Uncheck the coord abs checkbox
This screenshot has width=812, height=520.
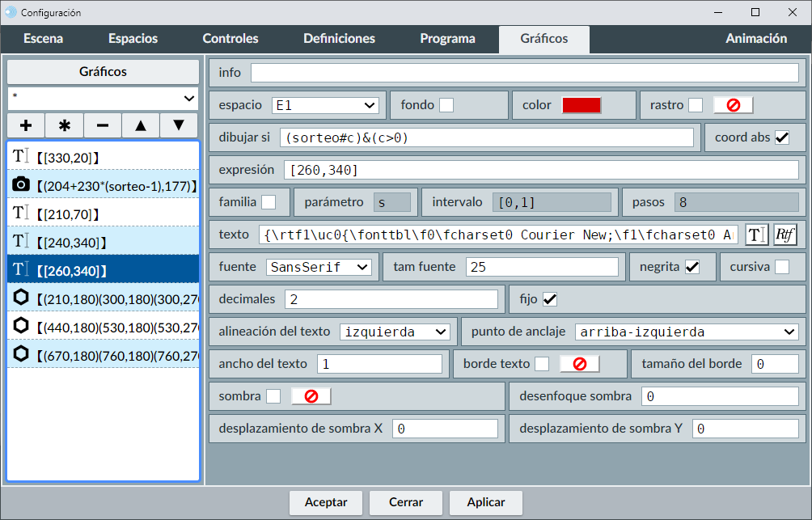tap(782, 137)
